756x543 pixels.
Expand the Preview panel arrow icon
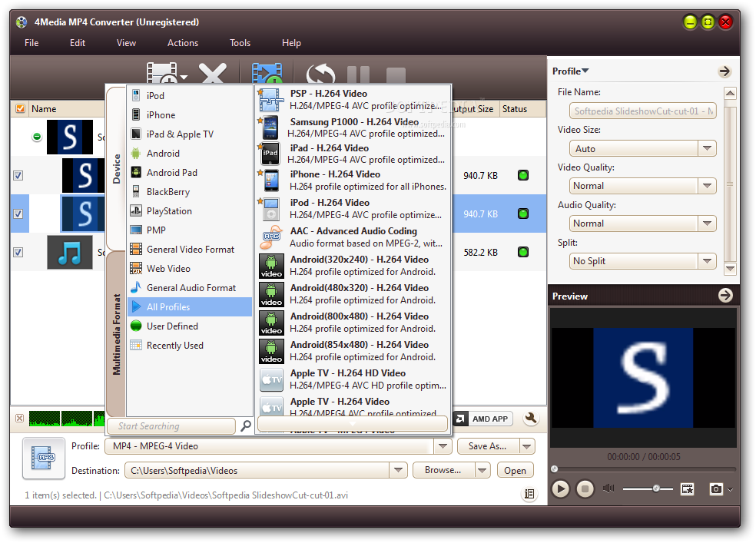(x=725, y=296)
